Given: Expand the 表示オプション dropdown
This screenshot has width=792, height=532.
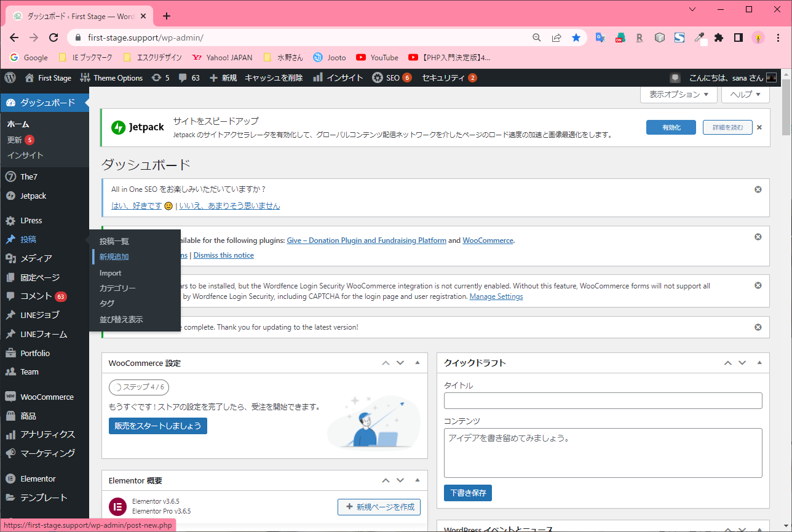Looking at the screenshot, I should [678, 95].
